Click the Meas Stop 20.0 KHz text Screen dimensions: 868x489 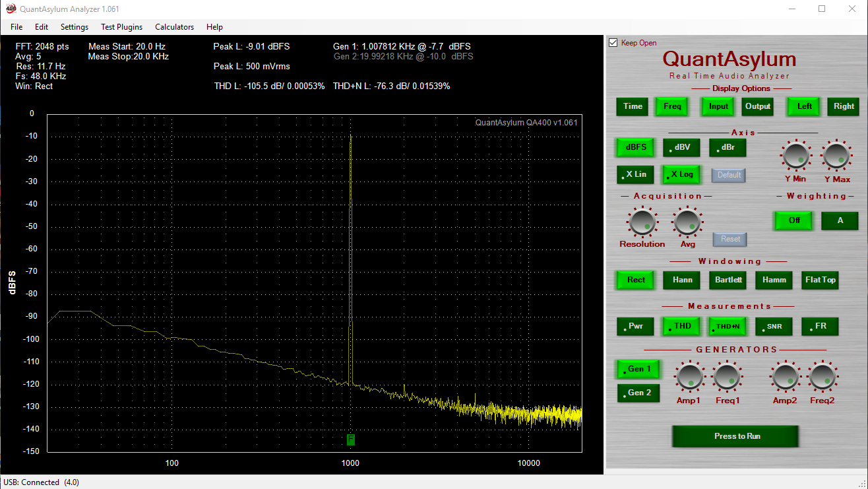click(x=128, y=57)
